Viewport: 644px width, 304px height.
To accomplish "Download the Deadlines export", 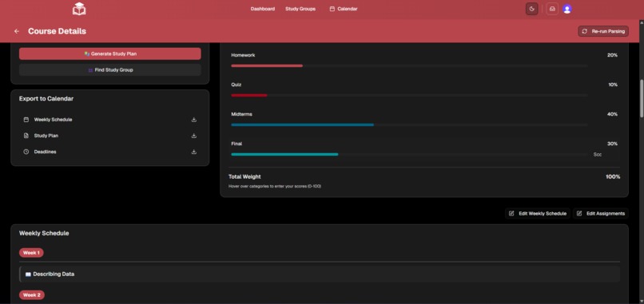I will click(x=194, y=152).
